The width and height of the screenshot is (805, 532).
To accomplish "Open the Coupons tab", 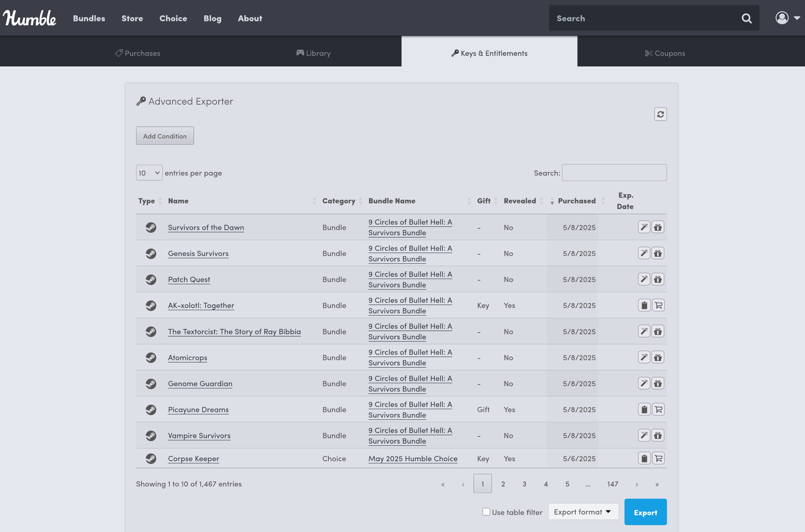I will coord(665,53).
